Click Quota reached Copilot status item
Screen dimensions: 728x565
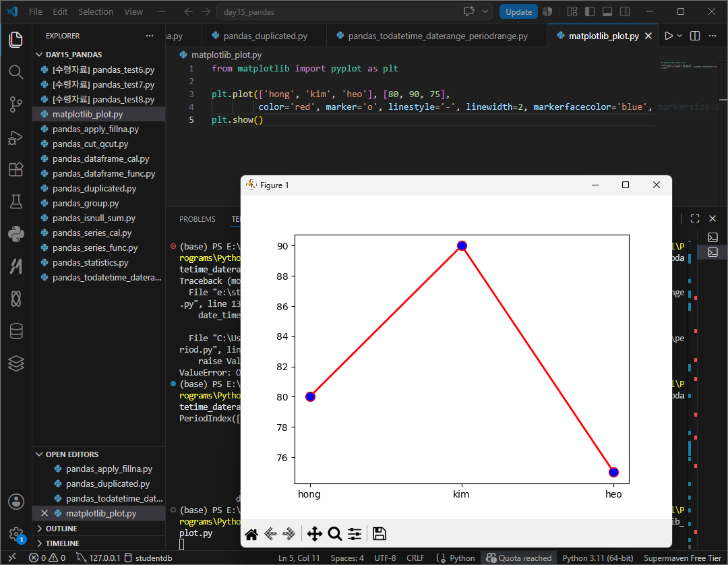(518, 558)
